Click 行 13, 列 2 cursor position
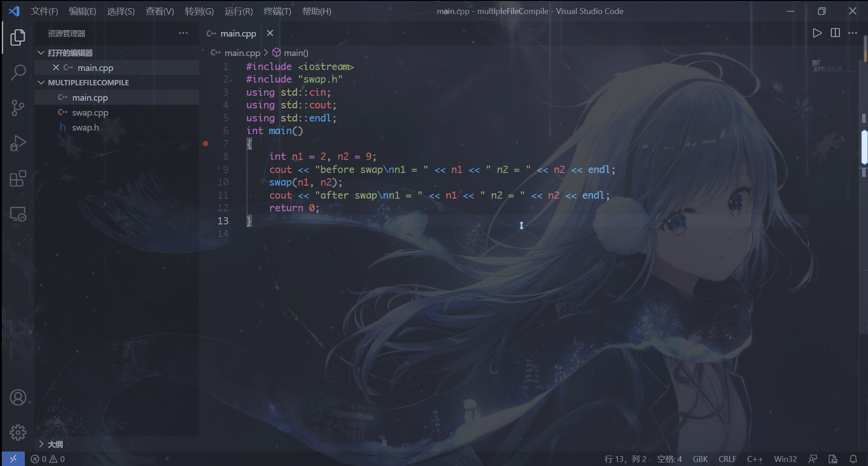The image size is (868, 466). pyautogui.click(x=625, y=459)
